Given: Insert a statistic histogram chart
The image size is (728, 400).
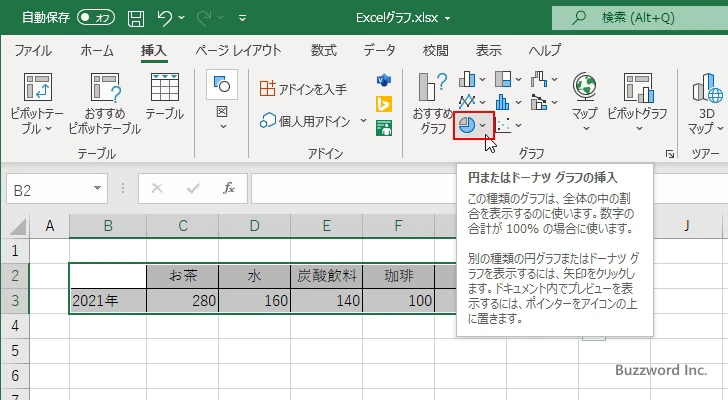Looking at the screenshot, I should [503, 102].
